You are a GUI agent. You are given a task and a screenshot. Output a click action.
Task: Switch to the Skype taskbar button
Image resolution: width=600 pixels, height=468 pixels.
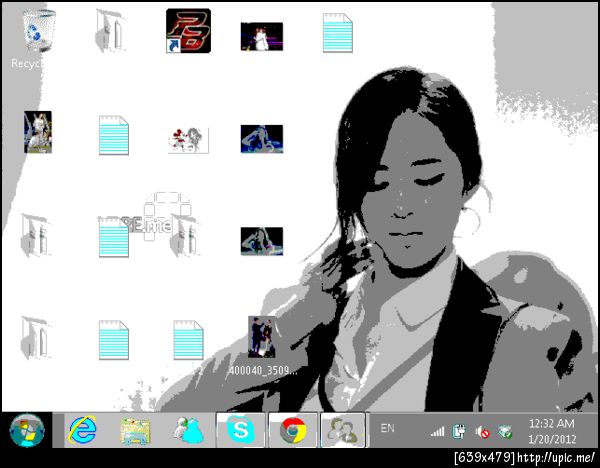pos(241,430)
